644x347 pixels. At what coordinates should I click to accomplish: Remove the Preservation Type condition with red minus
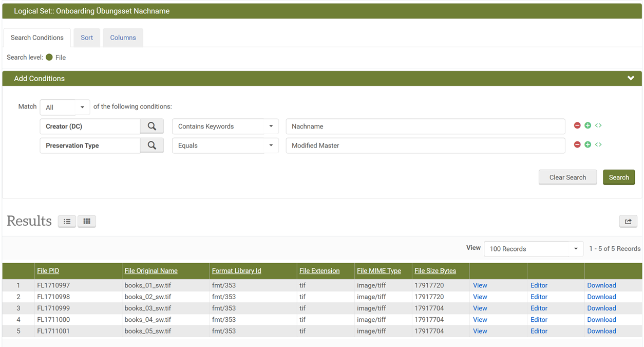(577, 145)
